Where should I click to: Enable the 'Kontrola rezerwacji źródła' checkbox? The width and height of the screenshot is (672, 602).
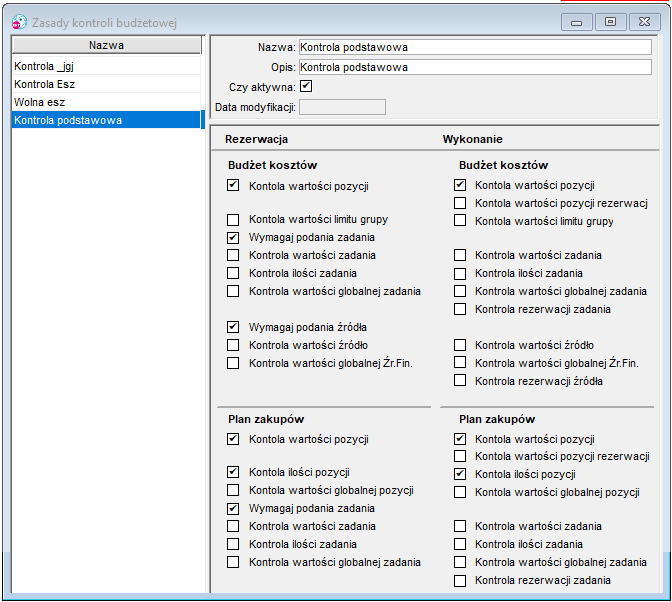pyautogui.click(x=460, y=380)
